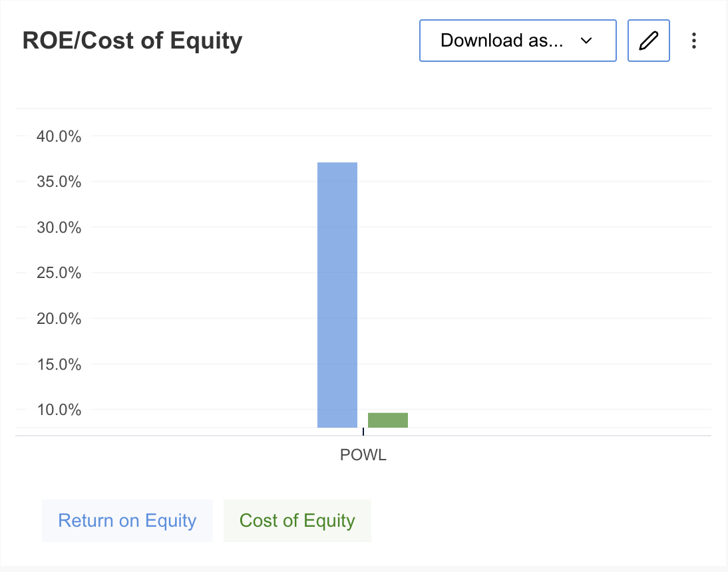Click the 40.0% axis label
This screenshot has height=572, width=728.
point(59,136)
